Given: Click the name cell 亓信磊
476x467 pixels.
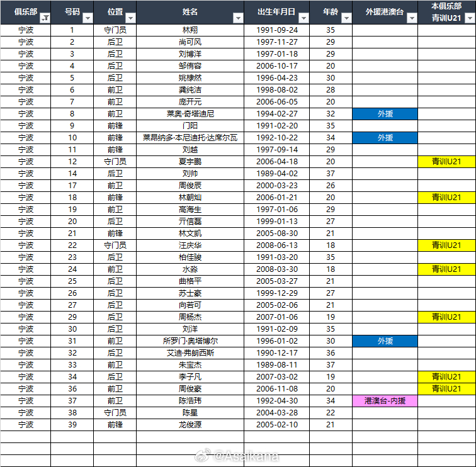Looking at the screenshot, I should [190, 222].
